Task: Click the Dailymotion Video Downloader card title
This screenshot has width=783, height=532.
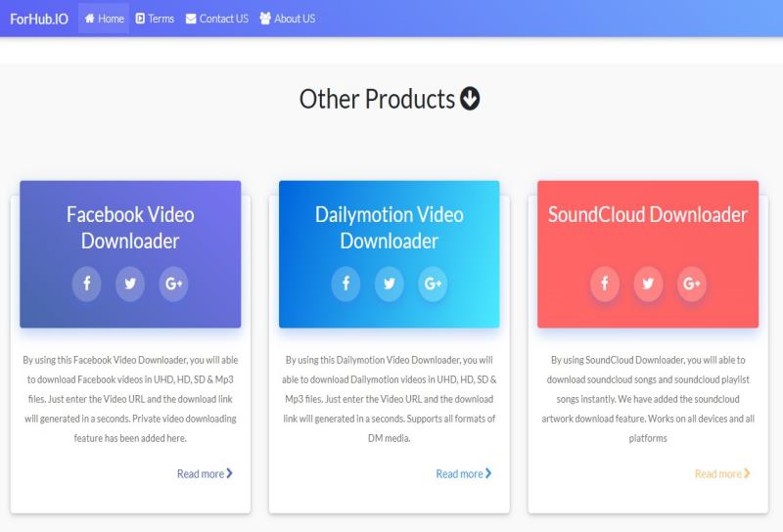Action: point(390,227)
